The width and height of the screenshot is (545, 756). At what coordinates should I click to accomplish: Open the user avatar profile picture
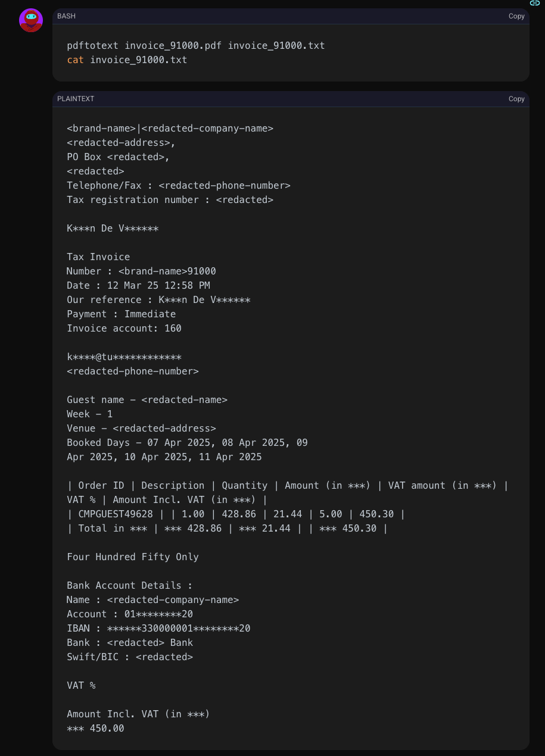31,20
